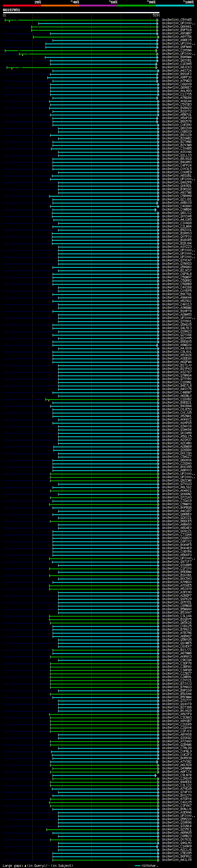The width and height of the screenshot is (197, 868).
Task: Open hit UniRef100_A0LM93
Action: pyautogui.click(x=177, y=91)
